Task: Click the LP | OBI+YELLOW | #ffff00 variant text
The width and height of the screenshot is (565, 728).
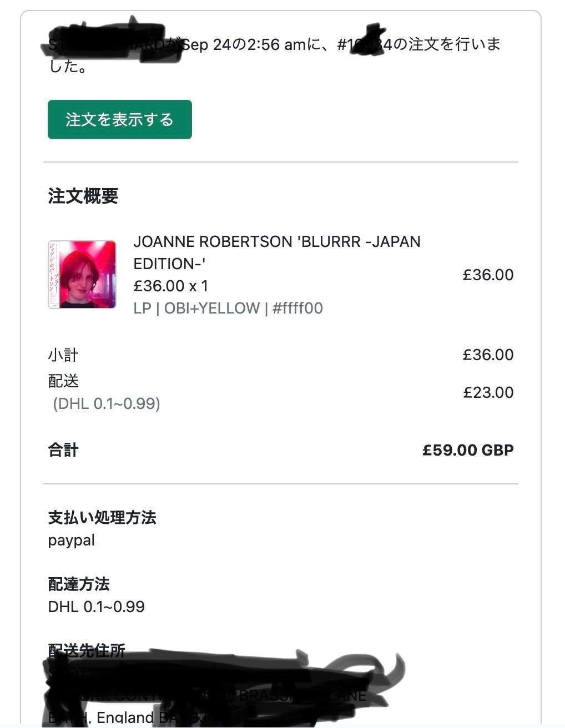Action: pos(228,308)
